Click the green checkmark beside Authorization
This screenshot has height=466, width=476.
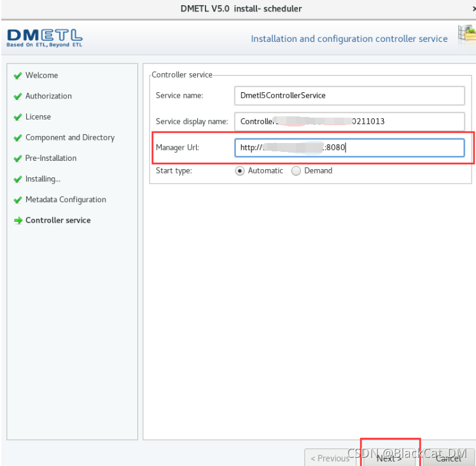point(18,97)
